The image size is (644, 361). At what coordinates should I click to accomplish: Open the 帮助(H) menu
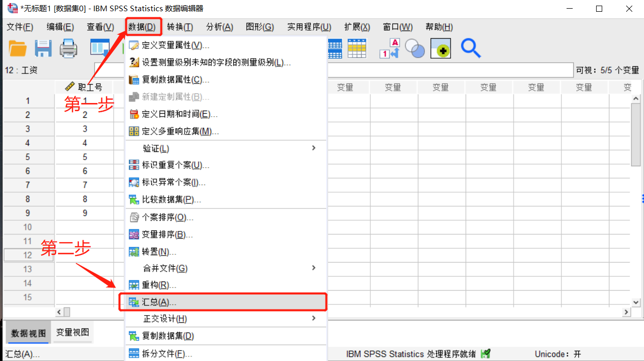tap(439, 27)
